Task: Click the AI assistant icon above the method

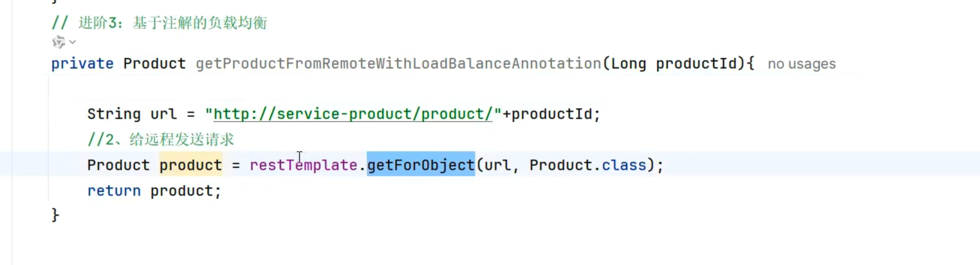Action: [x=59, y=42]
